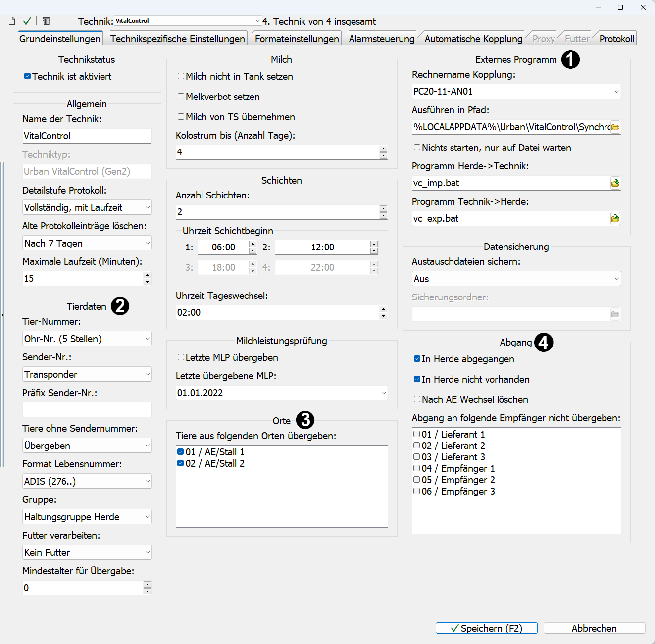The width and height of the screenshot is (655, 644).
Task: Switch to Technikspezifische Einstellungen tab
Action: click(x=177, y=39)
